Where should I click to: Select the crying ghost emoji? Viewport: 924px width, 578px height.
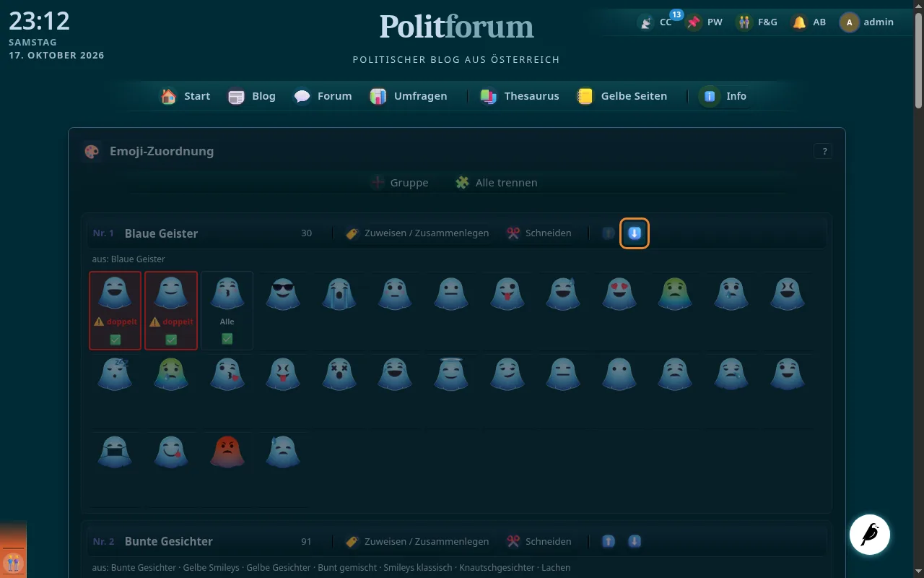[339, 293]
